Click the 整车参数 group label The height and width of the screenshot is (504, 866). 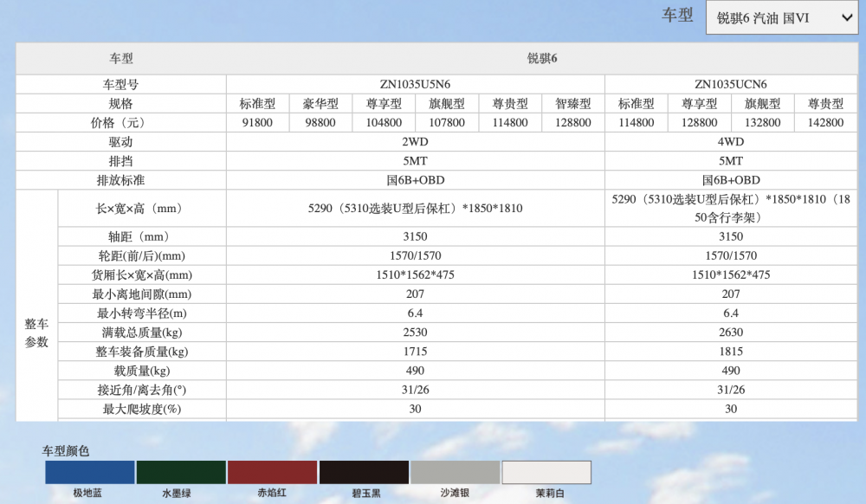tap(36, 333)
